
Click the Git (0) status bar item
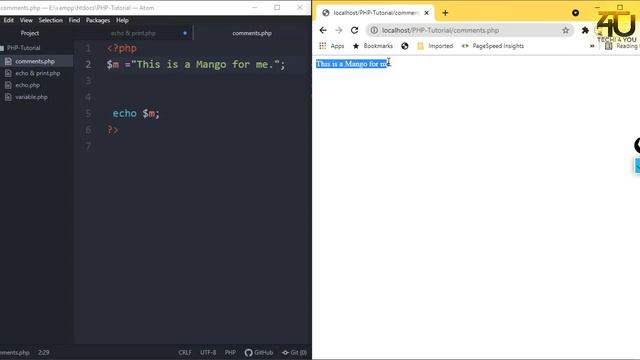click(294, 352)
